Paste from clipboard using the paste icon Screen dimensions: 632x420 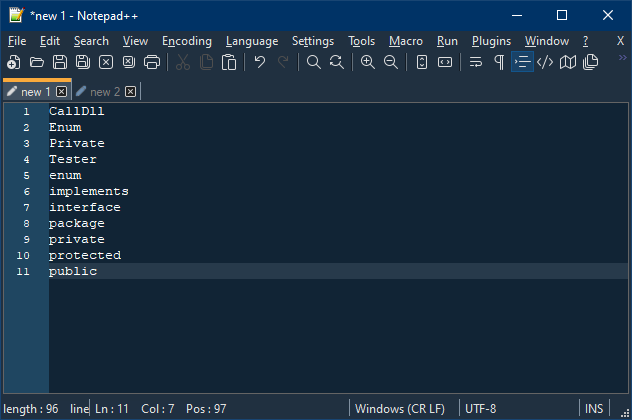229,62
